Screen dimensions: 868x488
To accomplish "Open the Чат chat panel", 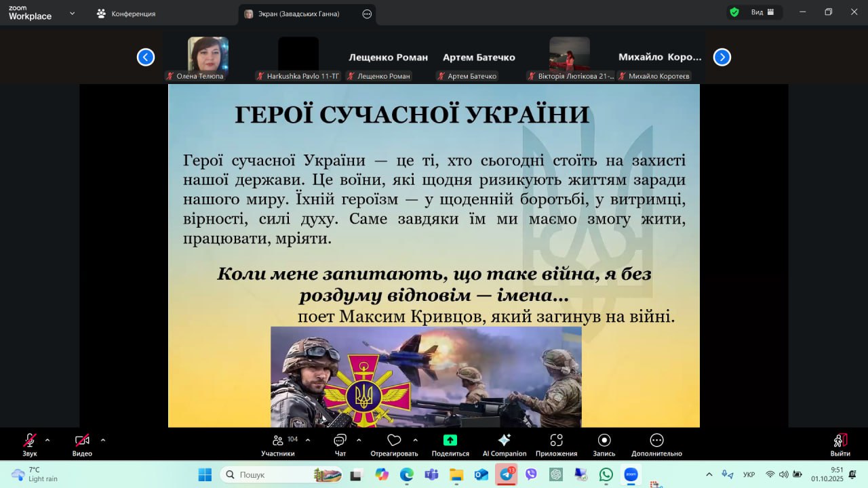I will pos(340,445).
